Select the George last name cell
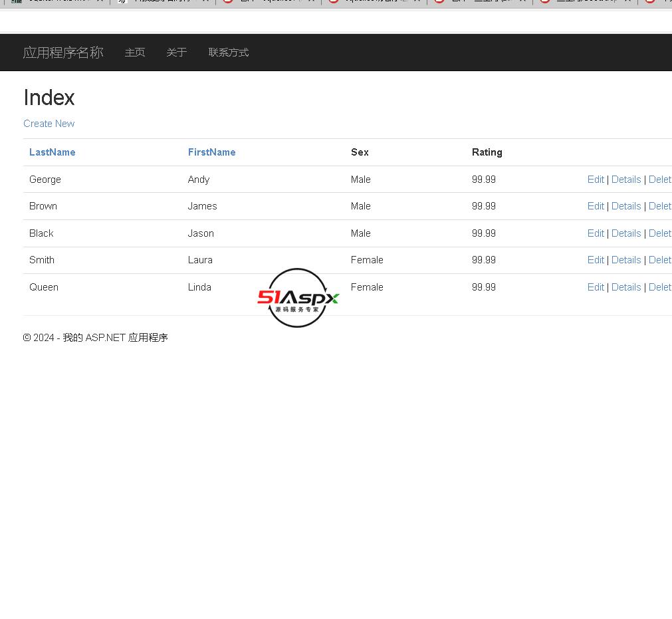The width and height of the screenshot is (672, 619). coord(45,180)
